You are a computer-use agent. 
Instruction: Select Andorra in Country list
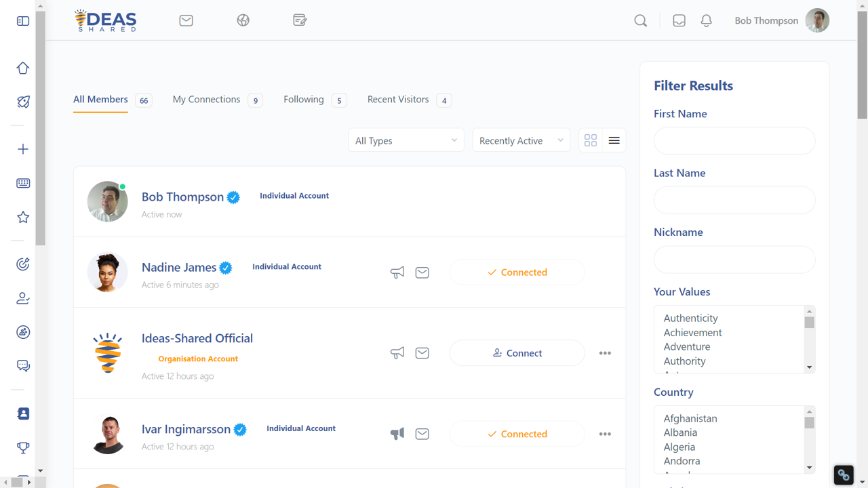(682, 461)
